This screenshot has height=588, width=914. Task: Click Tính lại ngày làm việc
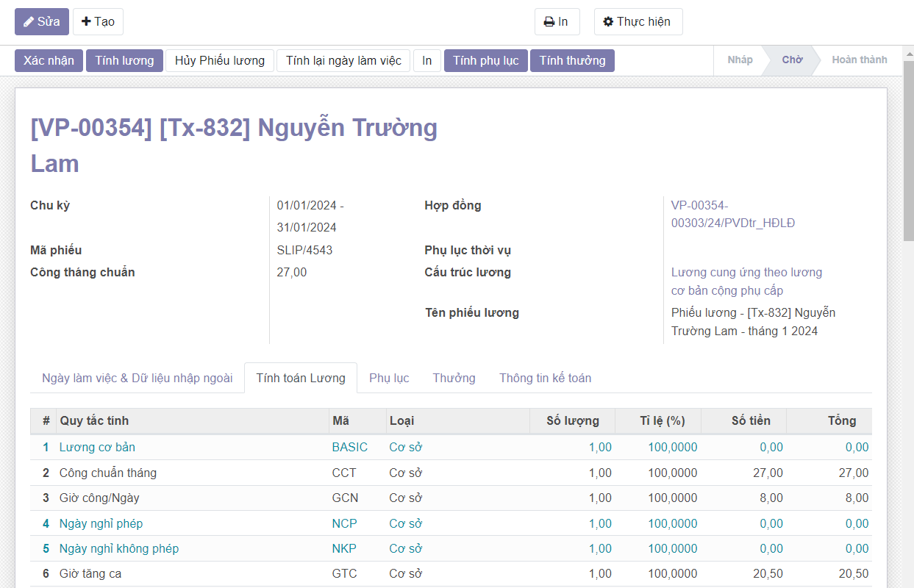[x=343, y=60]
